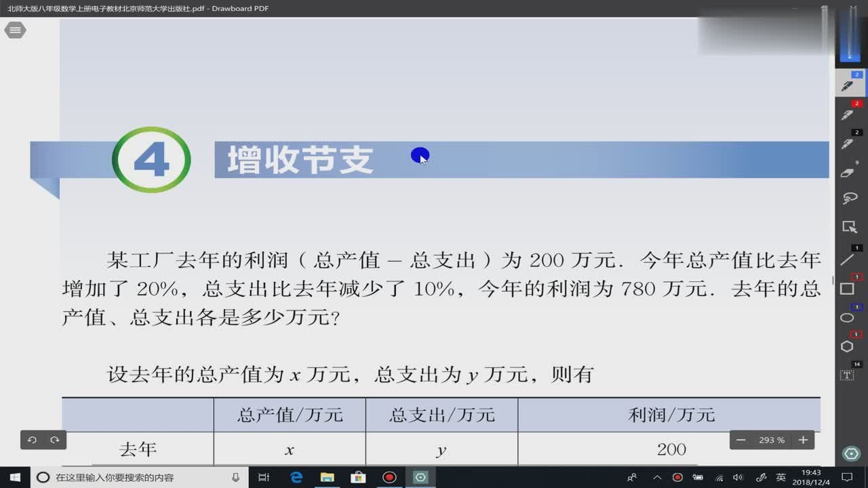Open network Wi-Fi settings tray icon

[x=719, y=477]
